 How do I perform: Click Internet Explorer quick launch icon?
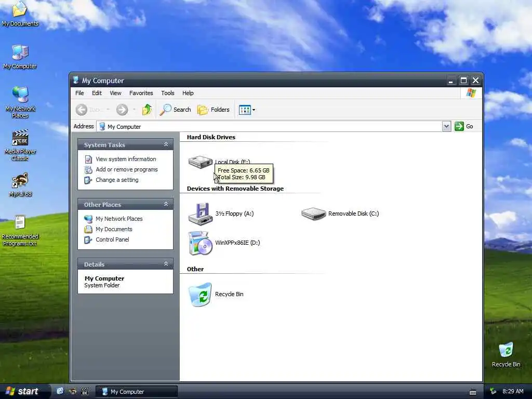click(60, 392)
